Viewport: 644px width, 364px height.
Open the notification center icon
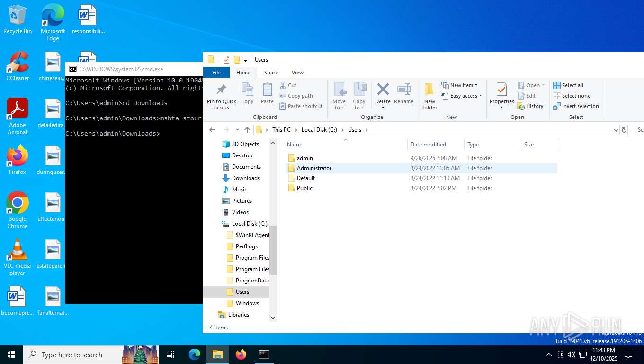628,355
